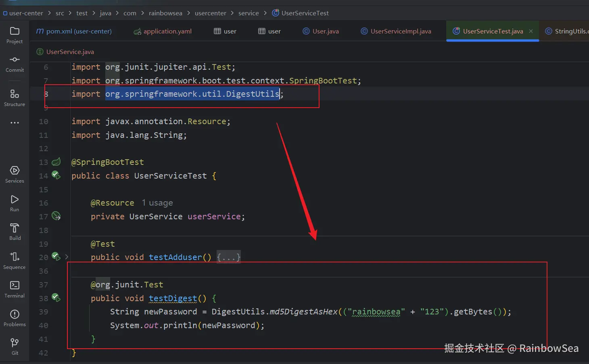The height and width of the screenshot is (364, 589).
Task: Click the '1 usage' inlay hint
Action: 157,203
